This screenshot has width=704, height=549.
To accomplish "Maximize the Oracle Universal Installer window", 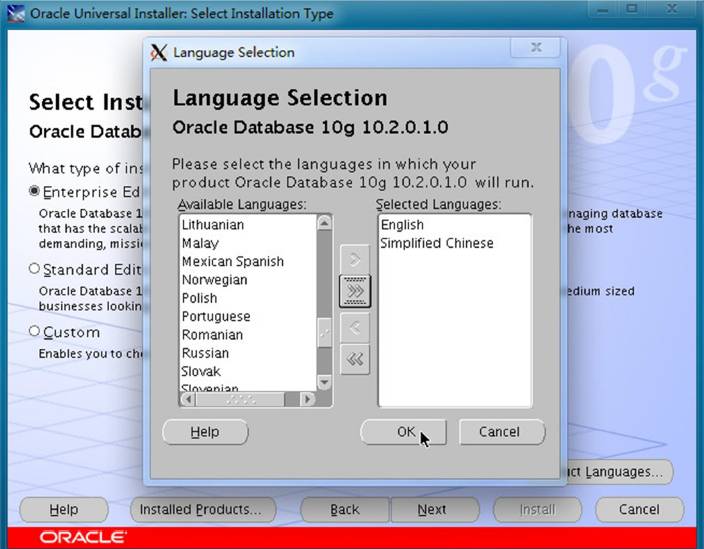I will pyautogui.click(x=632, y=9).
